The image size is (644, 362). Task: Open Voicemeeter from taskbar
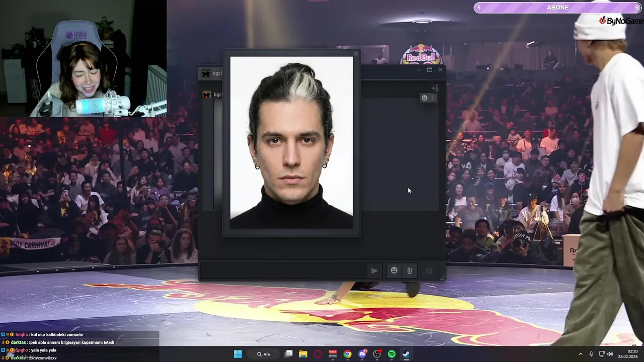point(333,354)
